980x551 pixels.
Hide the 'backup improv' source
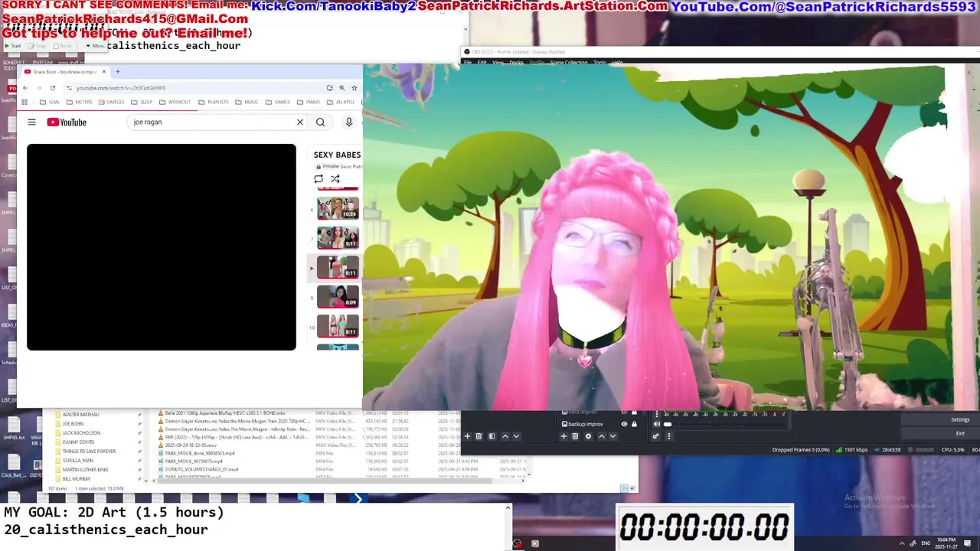pos(624,424)
